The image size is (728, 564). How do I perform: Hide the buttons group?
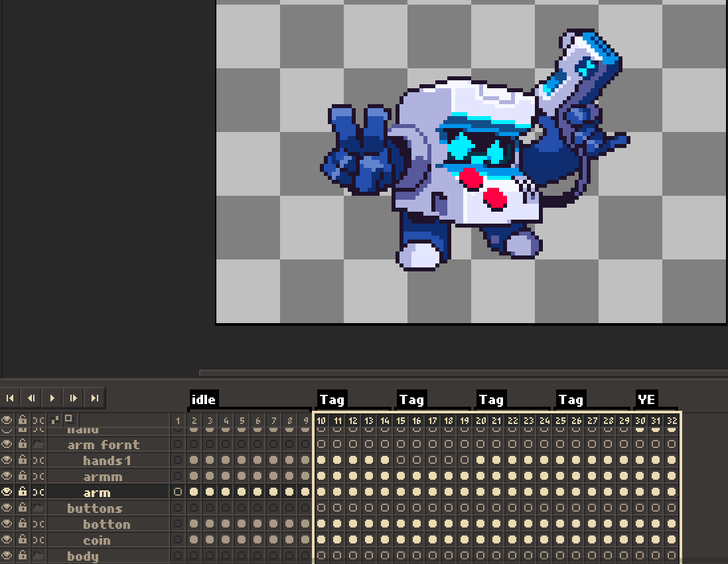pos(7,508)
